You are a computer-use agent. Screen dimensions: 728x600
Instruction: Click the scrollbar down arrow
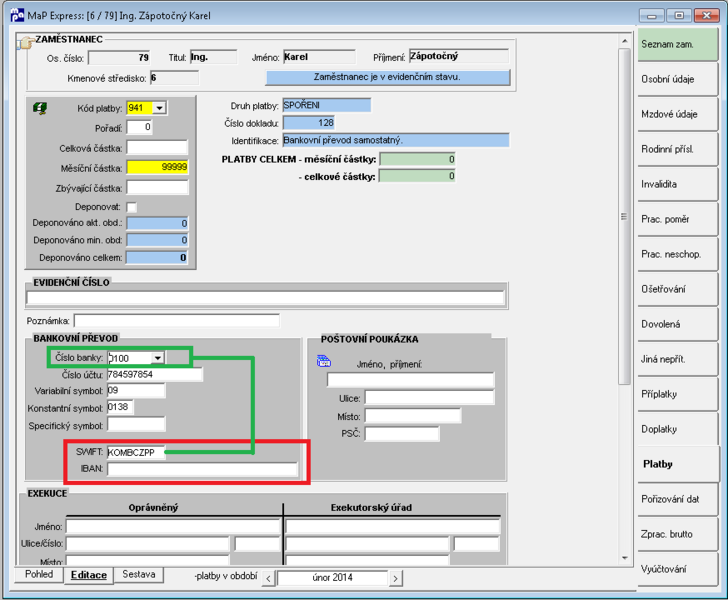[624, 558]
